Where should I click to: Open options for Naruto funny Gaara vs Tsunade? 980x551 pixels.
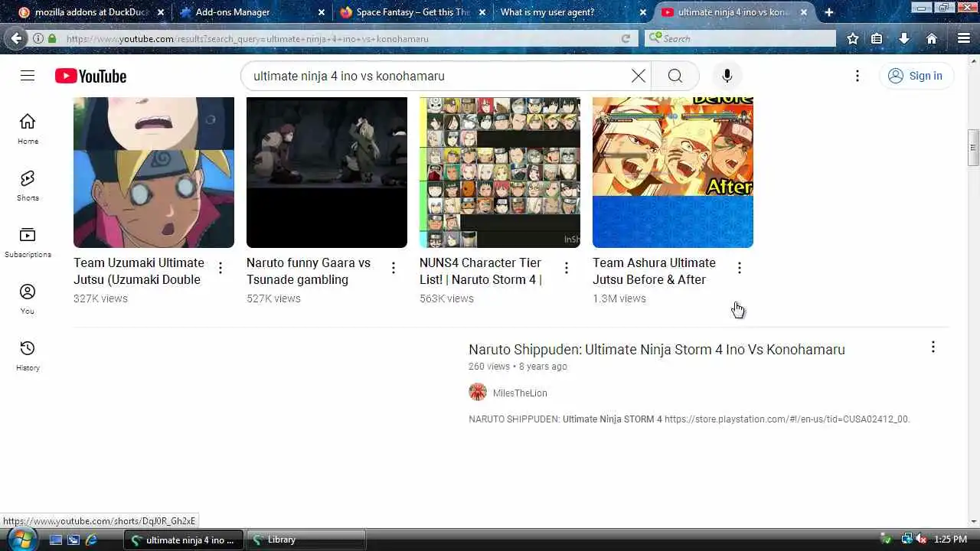point(394,268)
